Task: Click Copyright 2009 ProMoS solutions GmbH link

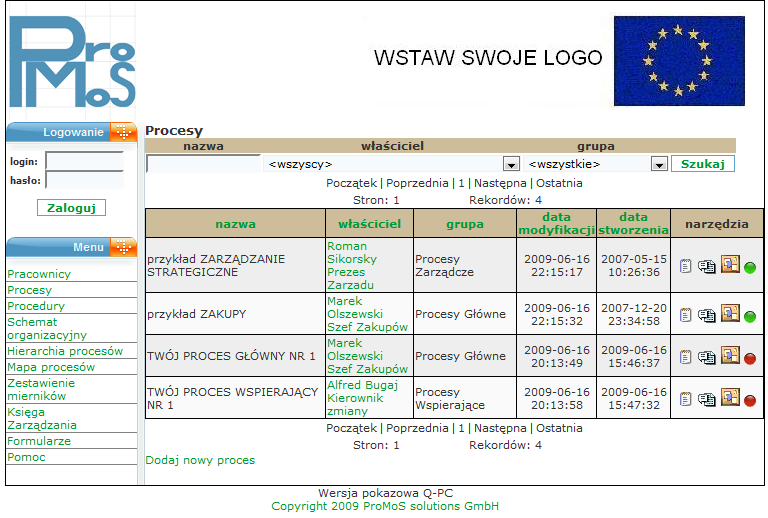Action: (385, 506)
